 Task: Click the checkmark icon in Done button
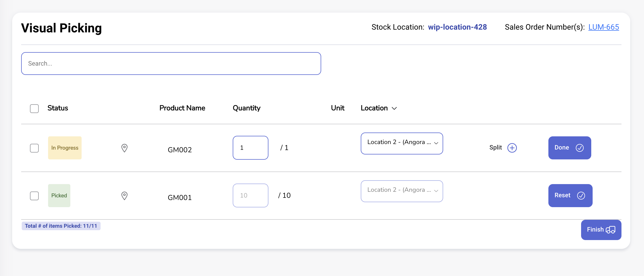click(x=580, y=148)
